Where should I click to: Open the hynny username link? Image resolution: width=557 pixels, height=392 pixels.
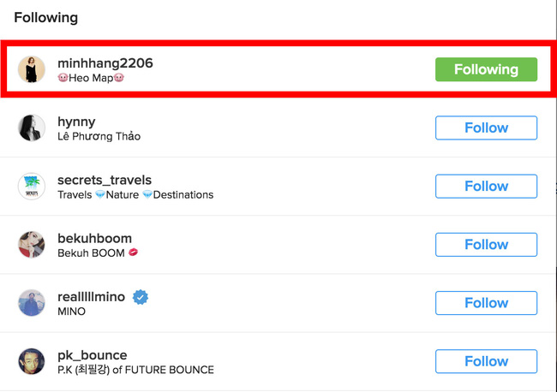[x=76, y=122]
